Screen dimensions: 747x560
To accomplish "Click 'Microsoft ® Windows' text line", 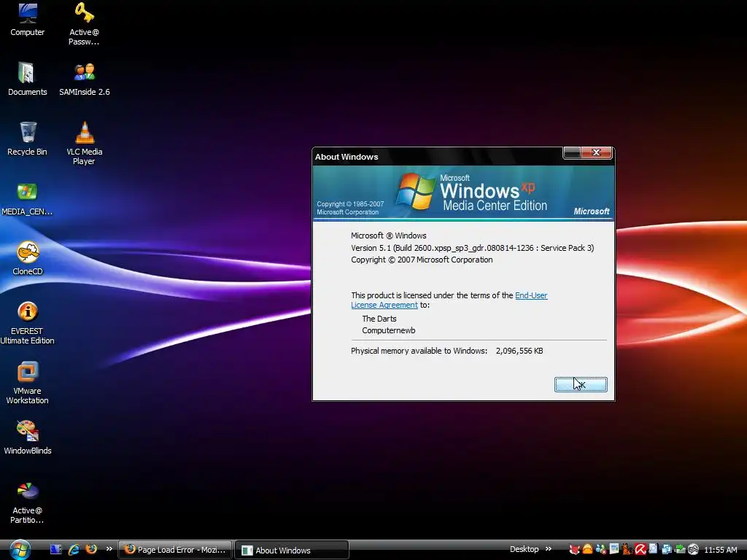I will (388, 236).
